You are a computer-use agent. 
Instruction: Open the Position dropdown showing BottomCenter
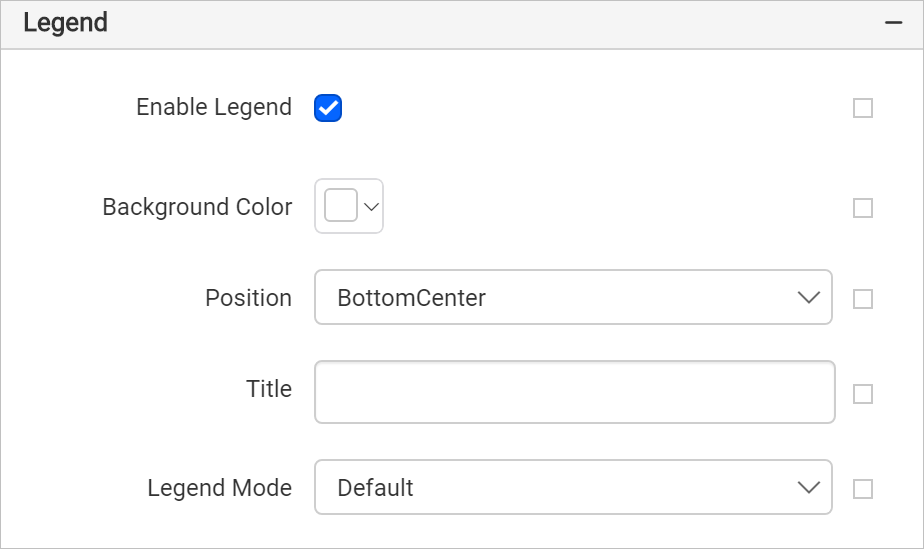573,297
